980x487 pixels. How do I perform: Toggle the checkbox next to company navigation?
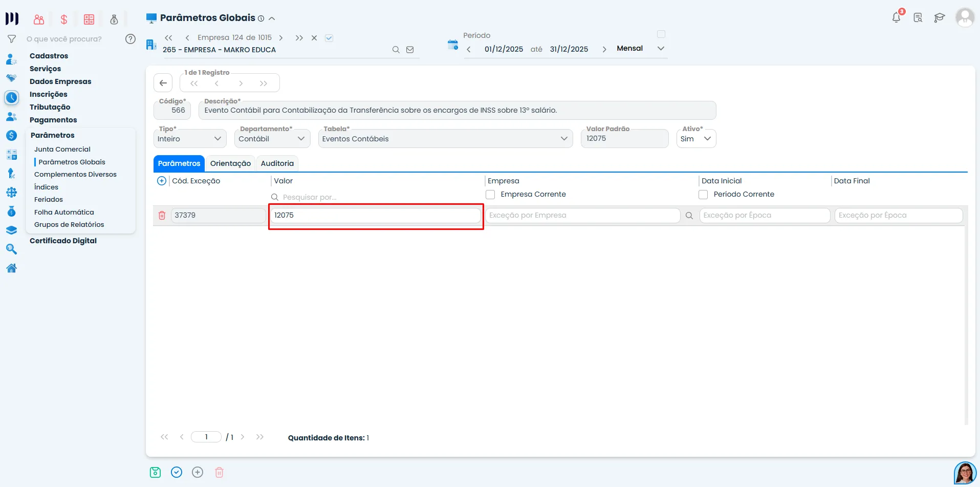pyautogui.click(x=329, y=38)
